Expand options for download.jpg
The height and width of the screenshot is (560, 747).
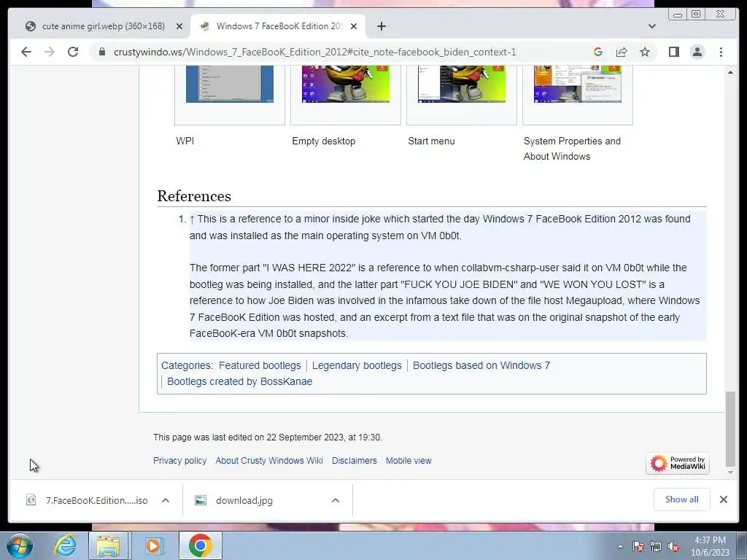click(x=336, y=500)
